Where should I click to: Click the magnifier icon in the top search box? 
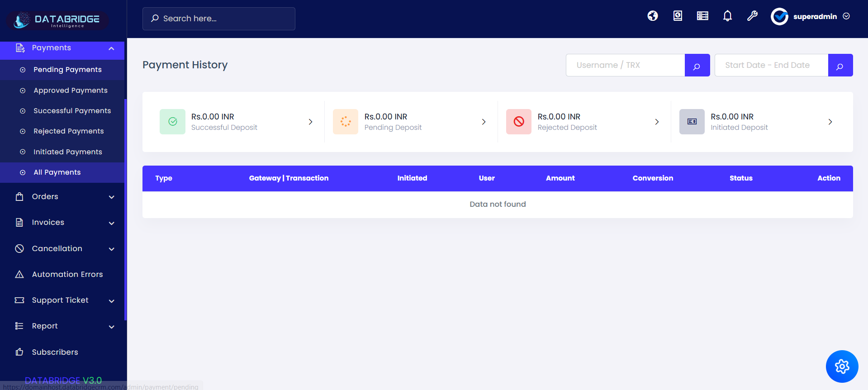[155, 19]
